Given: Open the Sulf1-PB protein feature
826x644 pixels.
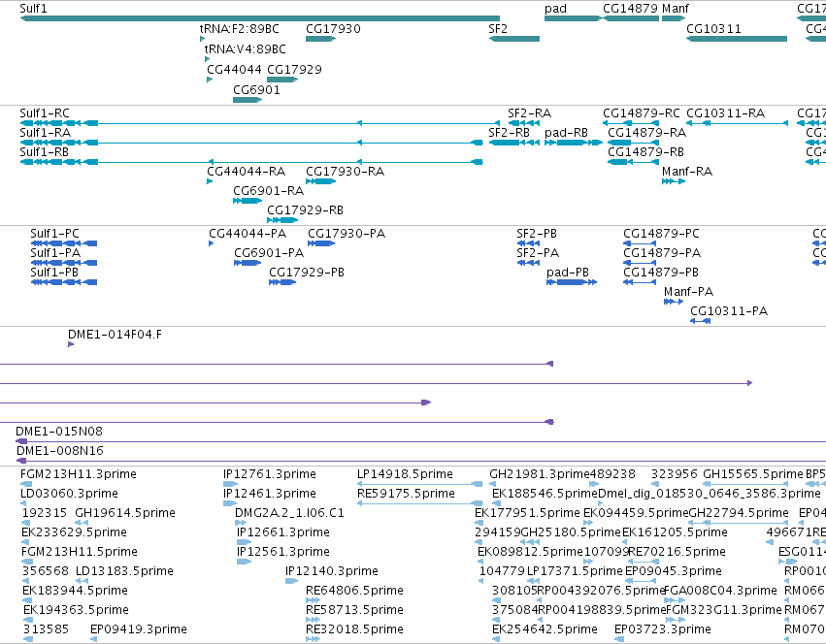Looking at the screenshot, I should pyautogui.click(x=64, y=282).
